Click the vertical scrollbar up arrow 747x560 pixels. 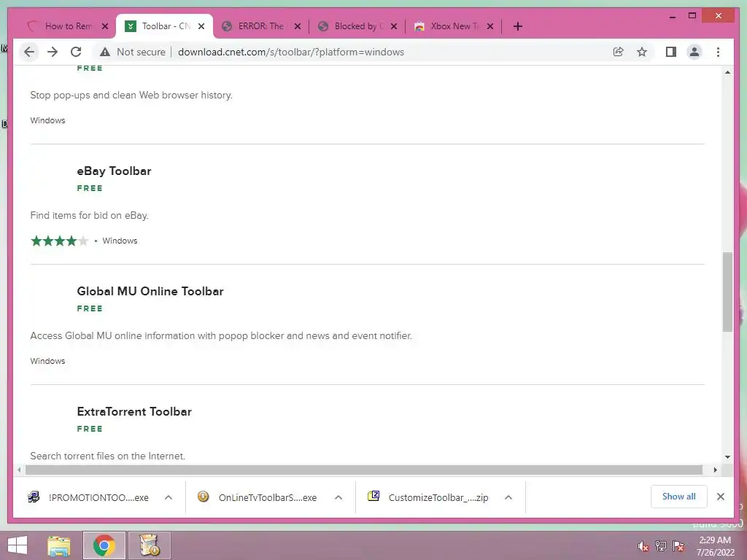(727, 72)
